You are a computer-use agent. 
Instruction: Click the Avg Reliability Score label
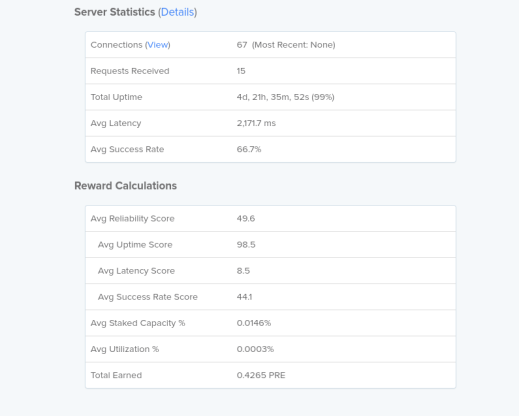click(133, 218)
